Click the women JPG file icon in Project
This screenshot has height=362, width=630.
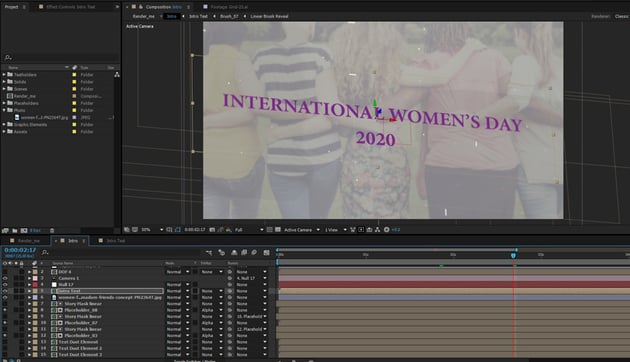[x=17, y=118]
